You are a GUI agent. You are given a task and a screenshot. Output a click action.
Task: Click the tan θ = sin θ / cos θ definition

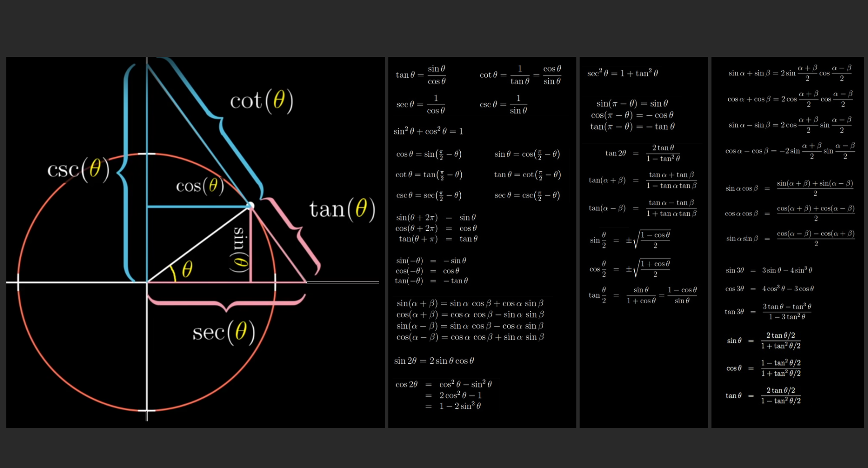tap(421, 75)
